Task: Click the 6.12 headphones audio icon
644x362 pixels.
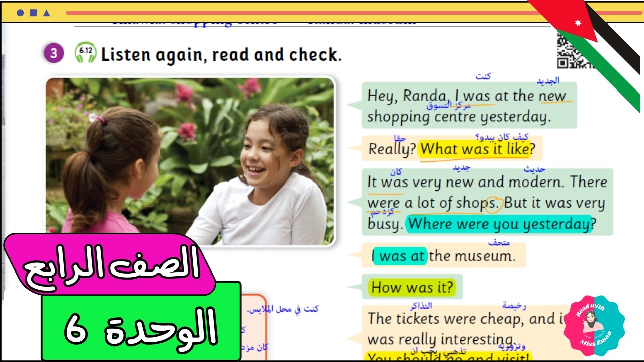Action: (x=86, y=53)
